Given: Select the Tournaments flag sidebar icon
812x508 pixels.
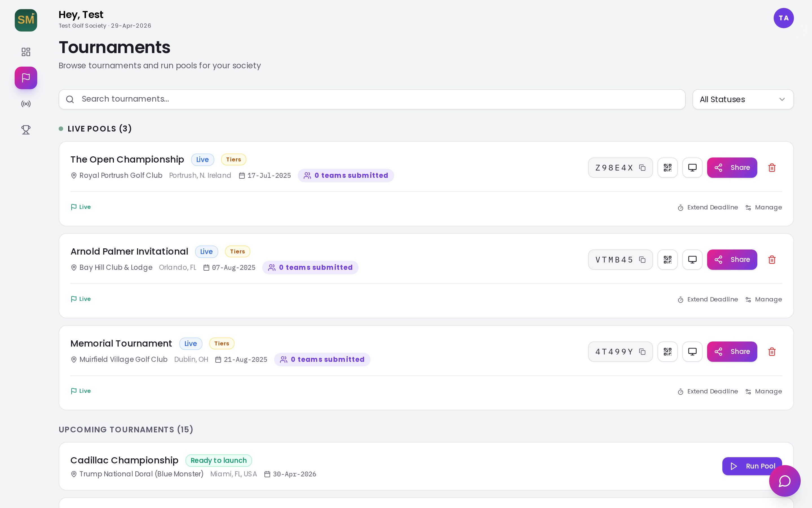Looking at the screenshot, I should pos(26,78).
